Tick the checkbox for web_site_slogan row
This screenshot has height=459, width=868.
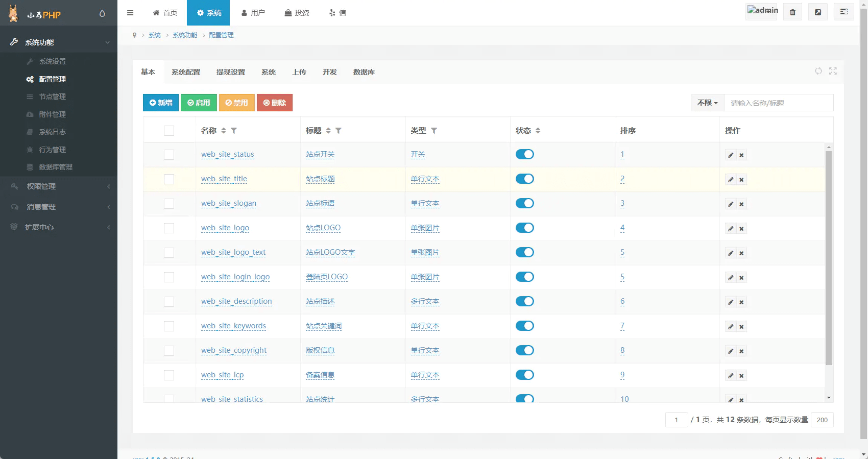[x=169, y=204]
